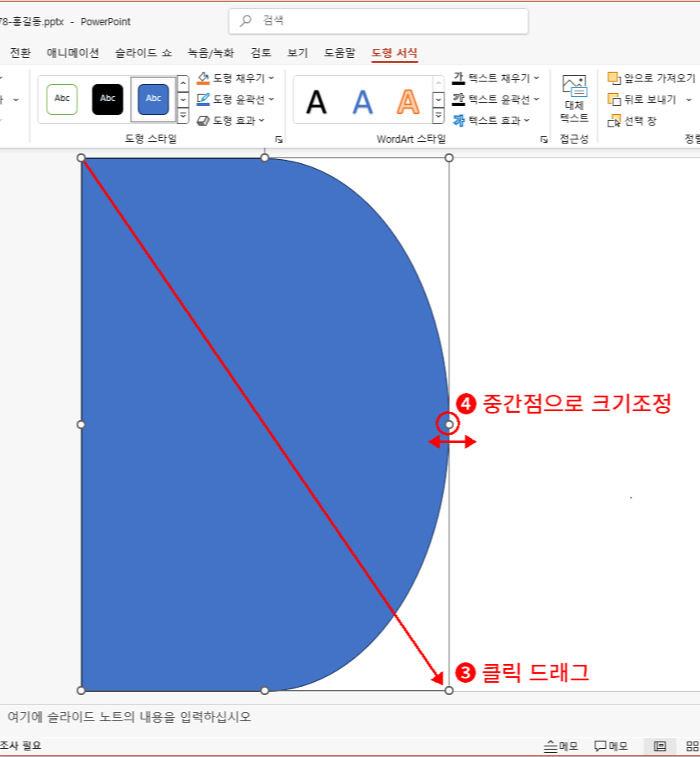700x757 pixels.
Task: Click the 도형 채우기 paint bucket icon
Action: pyautogui.click(x=203, y=78)
